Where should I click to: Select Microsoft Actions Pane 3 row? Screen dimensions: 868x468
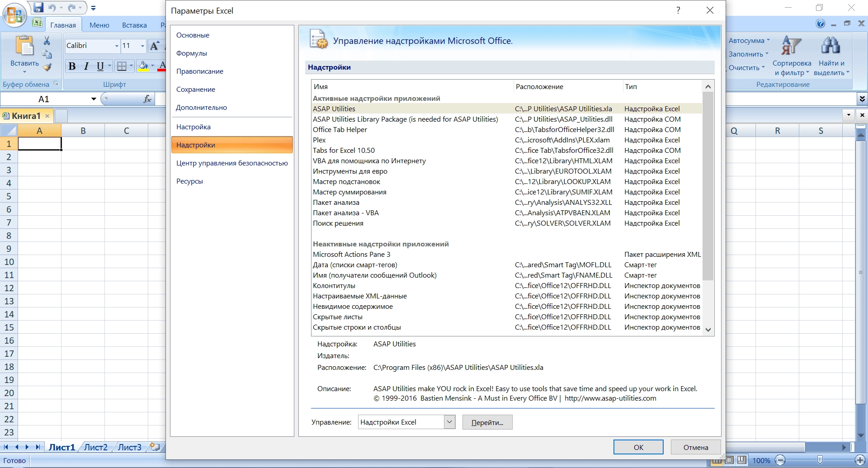pos(506,255)
